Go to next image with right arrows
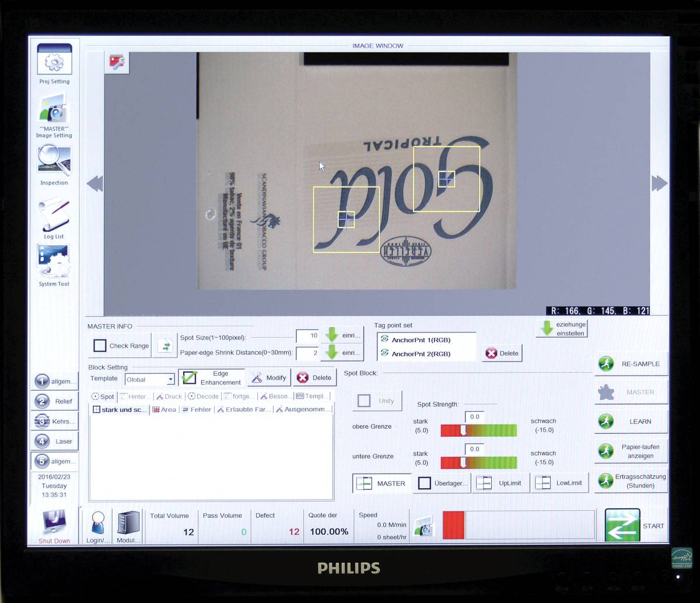Image resolution: width=700 pixels, height=603 pixels. (659, 184)
